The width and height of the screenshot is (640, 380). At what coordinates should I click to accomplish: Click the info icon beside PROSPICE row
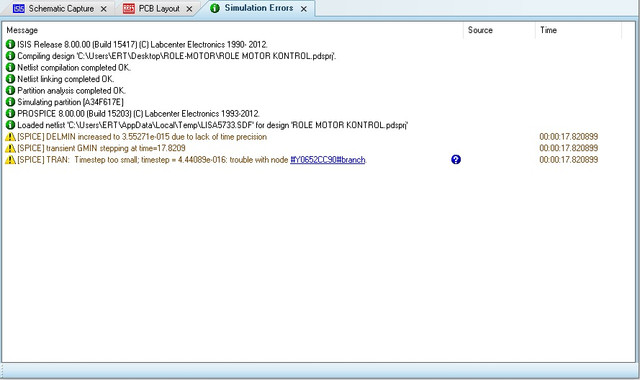(x=10, y=113)
